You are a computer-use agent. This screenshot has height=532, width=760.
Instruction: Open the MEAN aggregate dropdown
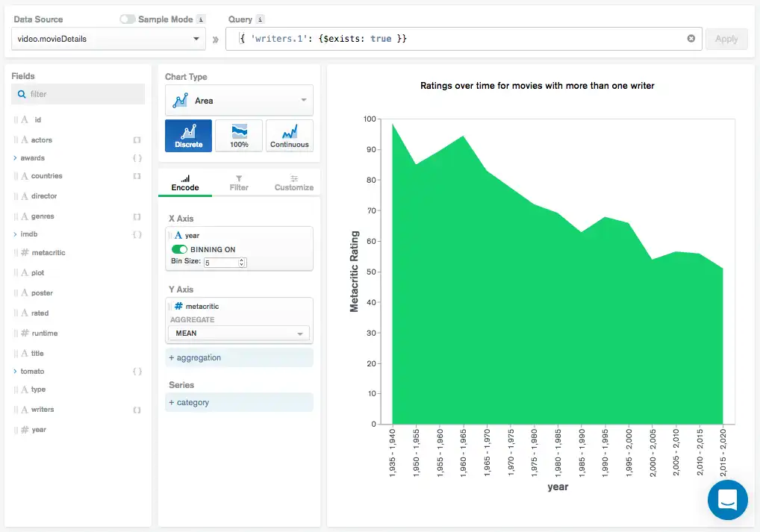click(x=239, y=334)
